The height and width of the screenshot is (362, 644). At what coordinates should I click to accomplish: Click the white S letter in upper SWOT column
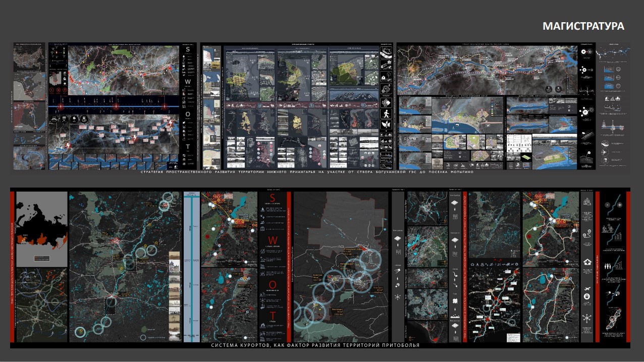pyautogui.click(x=187, y=50)
